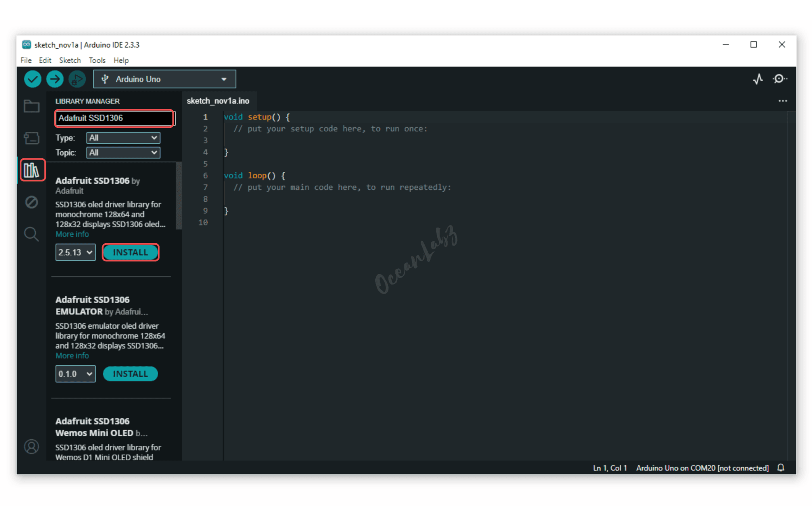Click the user account icon
812x508 pixels.
pos(31,447)
